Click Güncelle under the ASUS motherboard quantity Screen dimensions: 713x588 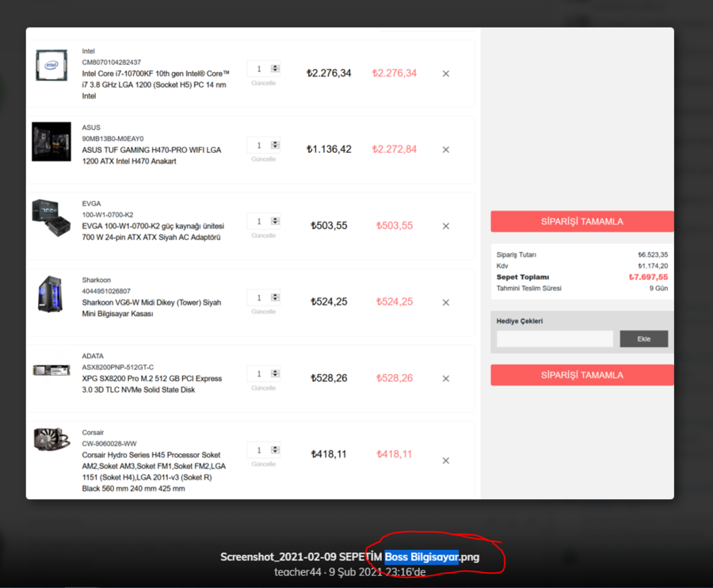263,159
